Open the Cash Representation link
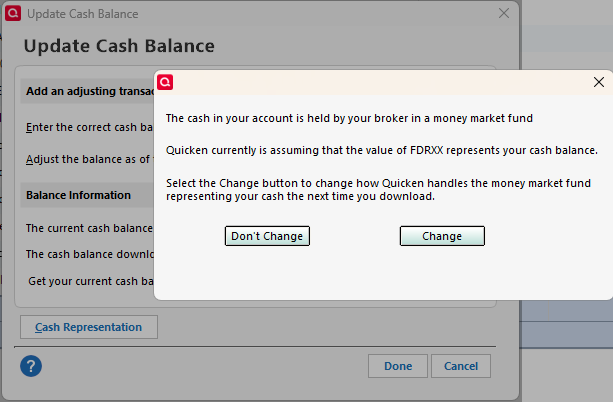Image resolution: width=613 pixels, height=402 pixels. pos(89,327)
